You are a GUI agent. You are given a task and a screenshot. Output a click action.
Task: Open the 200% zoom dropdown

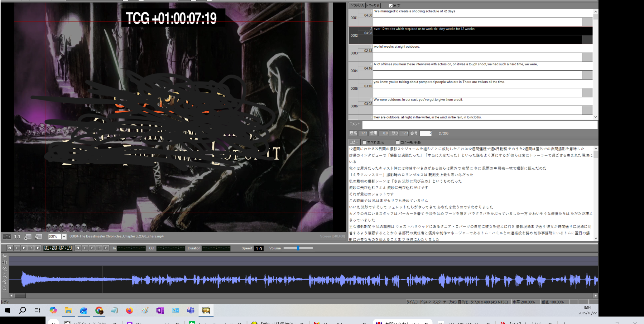click(x=64, y=237)
